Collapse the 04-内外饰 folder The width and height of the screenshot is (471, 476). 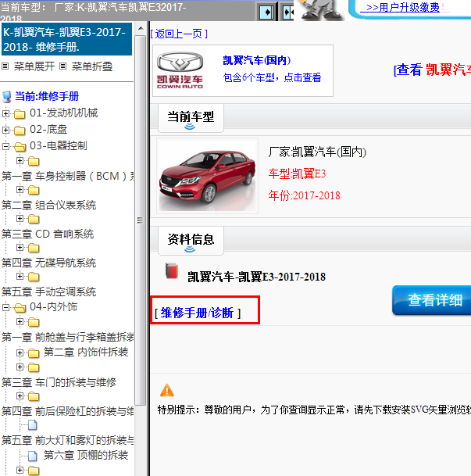[x=5, y=307]
